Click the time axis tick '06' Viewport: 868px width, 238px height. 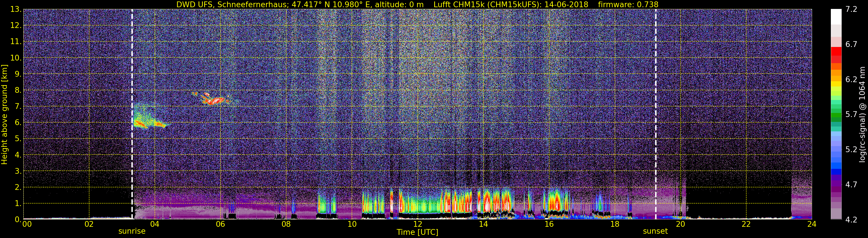[x=220, y=224]
